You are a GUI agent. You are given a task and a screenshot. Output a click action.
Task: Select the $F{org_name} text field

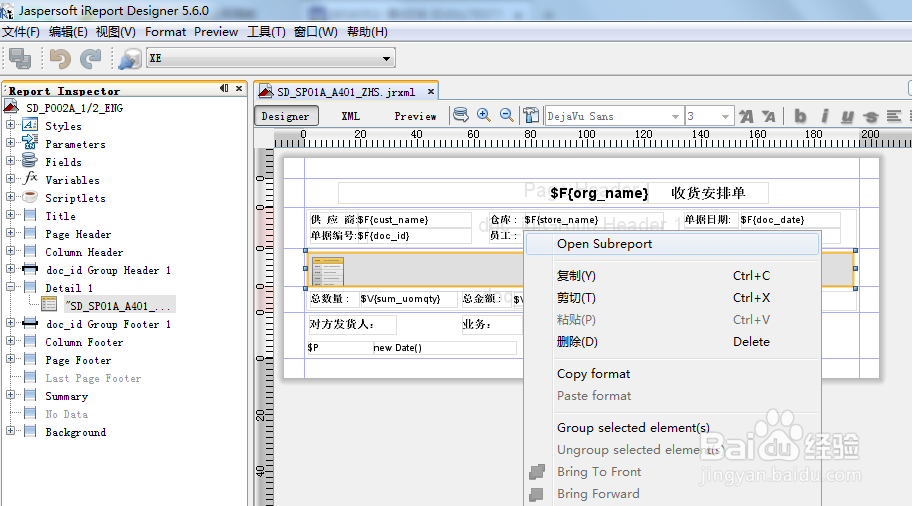point(599,193)
